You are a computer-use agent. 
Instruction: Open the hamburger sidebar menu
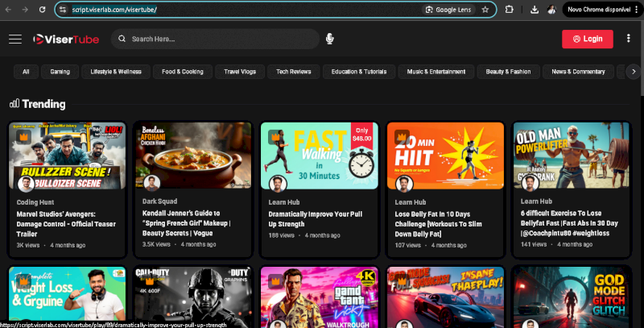(x=14, y=39)
